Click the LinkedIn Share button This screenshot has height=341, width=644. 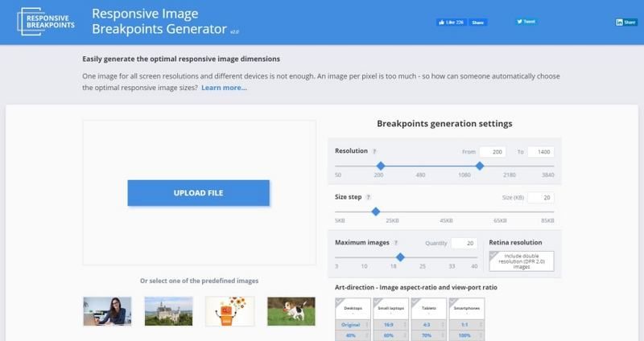[x=625, y=23]
